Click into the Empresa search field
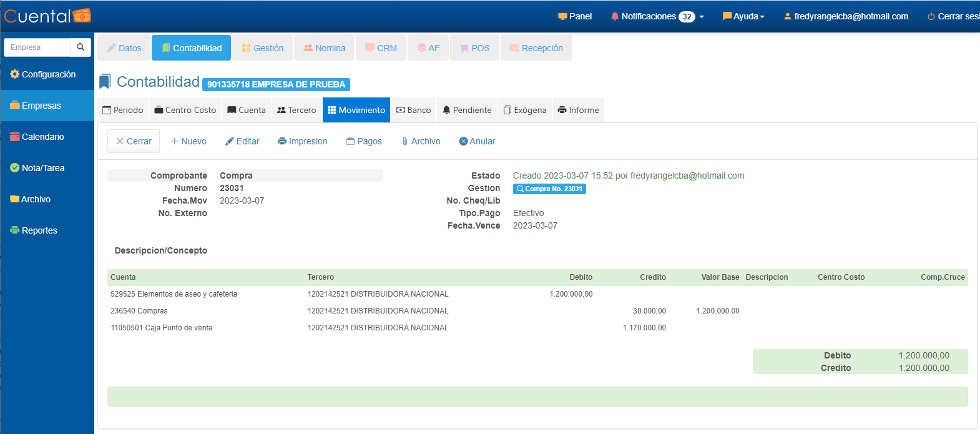Image resolution: width=980 pixels, height=434 pixels. click(37, 47)
